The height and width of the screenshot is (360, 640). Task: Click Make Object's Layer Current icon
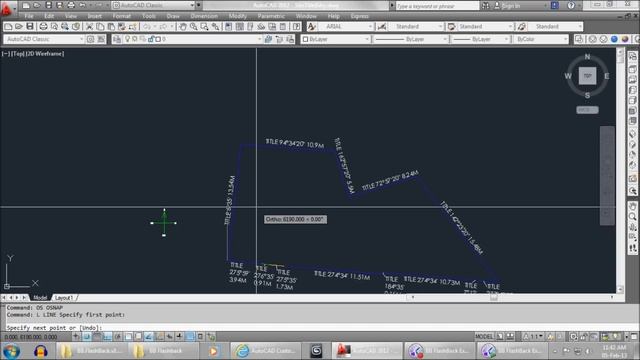point(268,39)
